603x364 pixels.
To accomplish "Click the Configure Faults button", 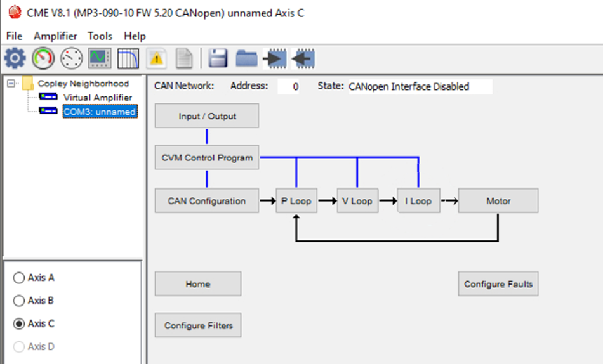I will pyautogui.click(x=498, y=283).
